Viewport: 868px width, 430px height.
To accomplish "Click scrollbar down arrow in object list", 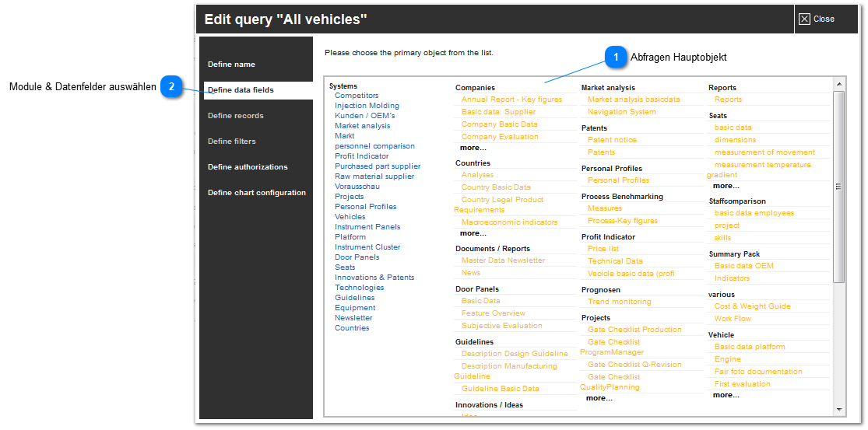I will pyautogui.click(x=838, y=410).
